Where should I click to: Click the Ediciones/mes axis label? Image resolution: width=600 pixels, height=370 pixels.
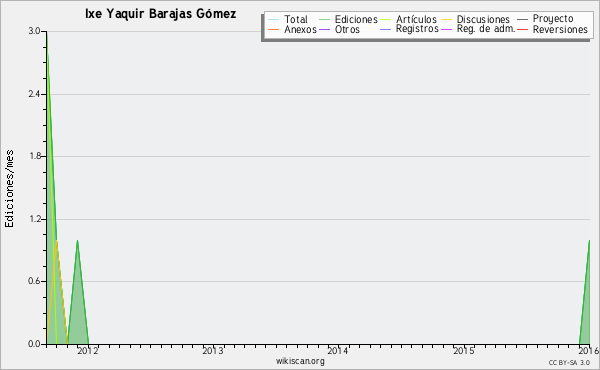[9, 189]
